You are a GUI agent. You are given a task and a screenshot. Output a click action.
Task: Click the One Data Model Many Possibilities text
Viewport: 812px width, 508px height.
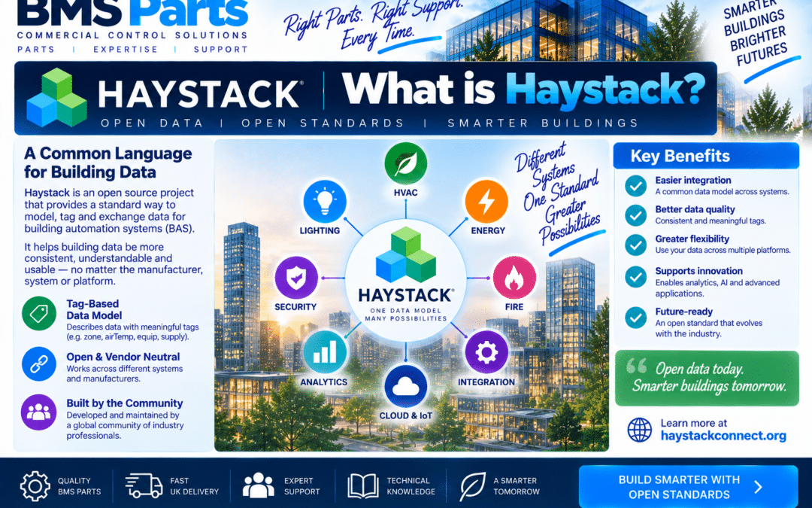(x=405, y=315)
